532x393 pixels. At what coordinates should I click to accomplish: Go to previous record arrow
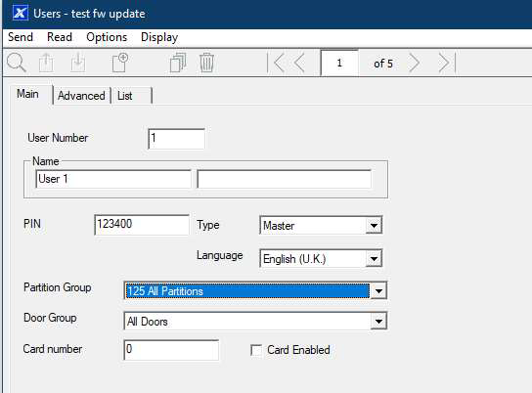coord(300,63)
